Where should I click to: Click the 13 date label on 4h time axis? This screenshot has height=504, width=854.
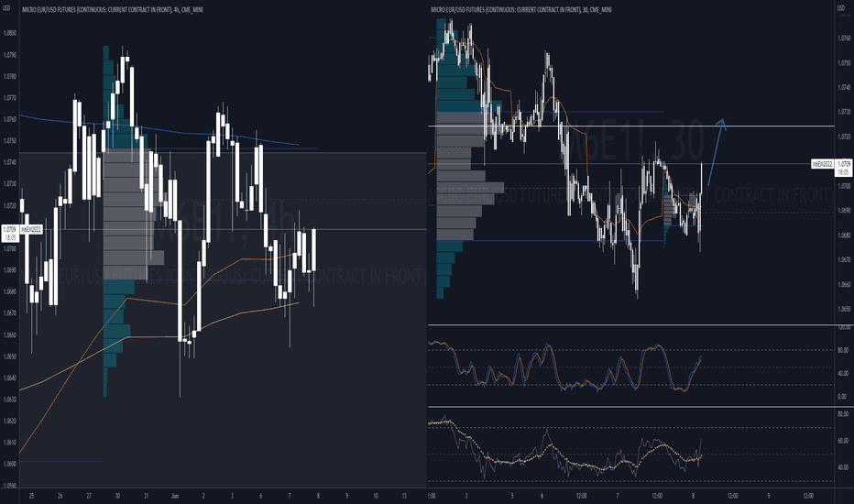[x=404, y=496]
